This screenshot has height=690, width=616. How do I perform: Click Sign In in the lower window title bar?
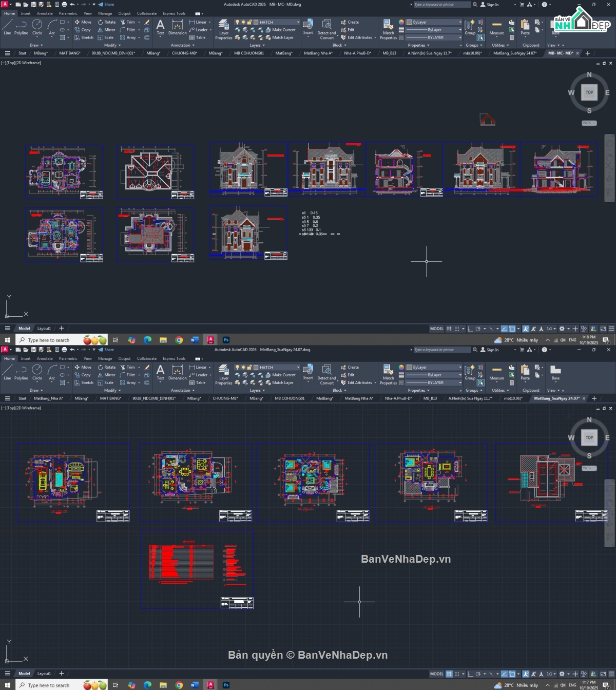point(490,350)
